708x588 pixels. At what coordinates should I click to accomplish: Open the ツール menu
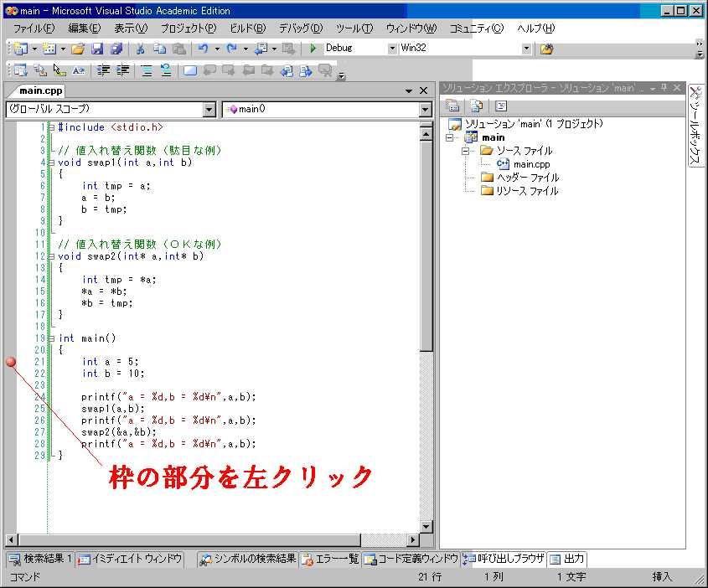click(354, 28)
